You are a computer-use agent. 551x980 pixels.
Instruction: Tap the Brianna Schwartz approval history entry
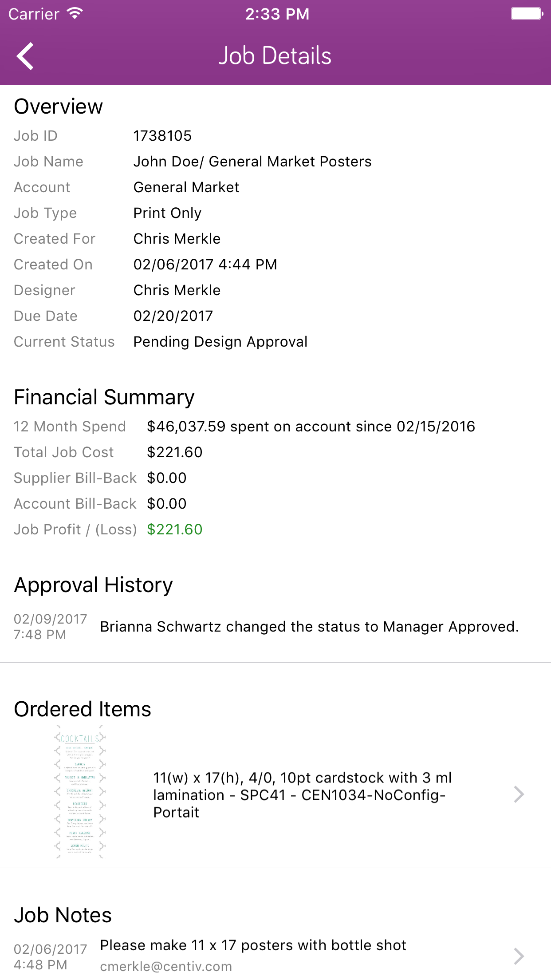point(309,627)
